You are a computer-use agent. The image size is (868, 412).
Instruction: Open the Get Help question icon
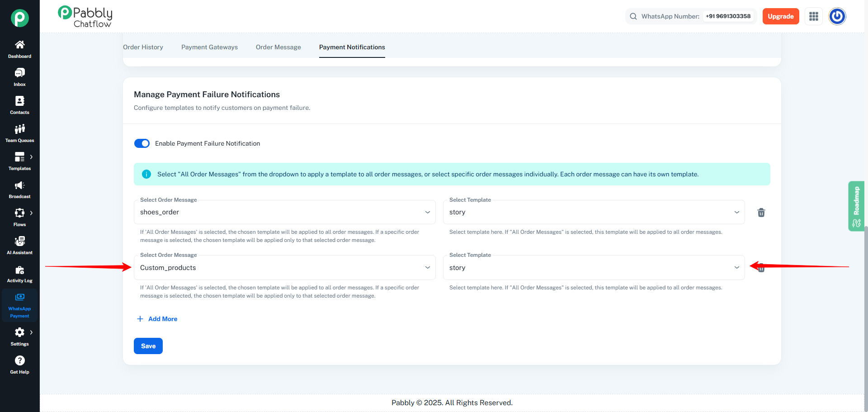click(x=20, y=360)
